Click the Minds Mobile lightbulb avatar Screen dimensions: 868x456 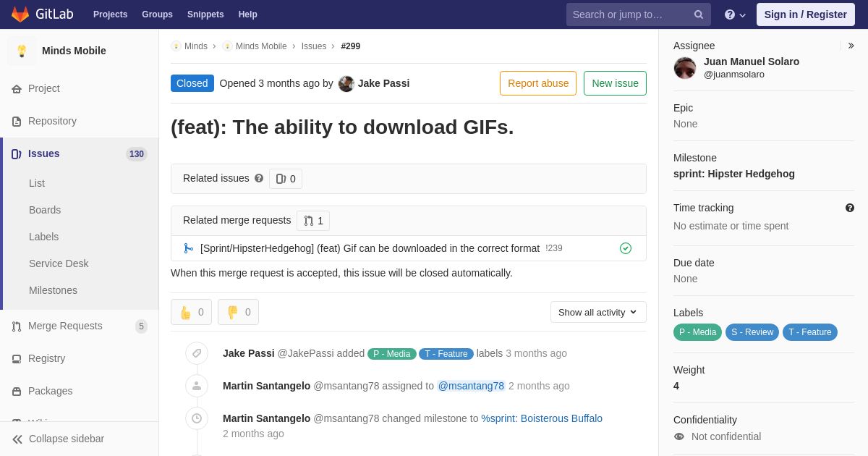[x=22, y=51]
